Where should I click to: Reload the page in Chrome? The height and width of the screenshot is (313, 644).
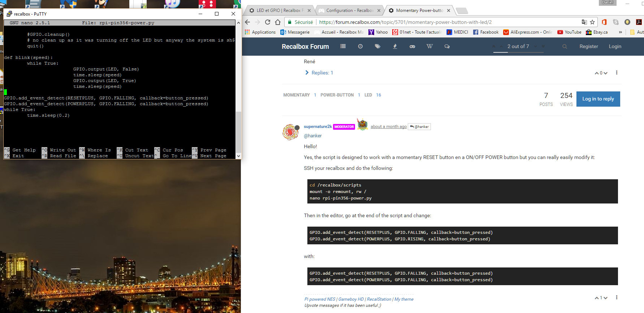(268, 22)
